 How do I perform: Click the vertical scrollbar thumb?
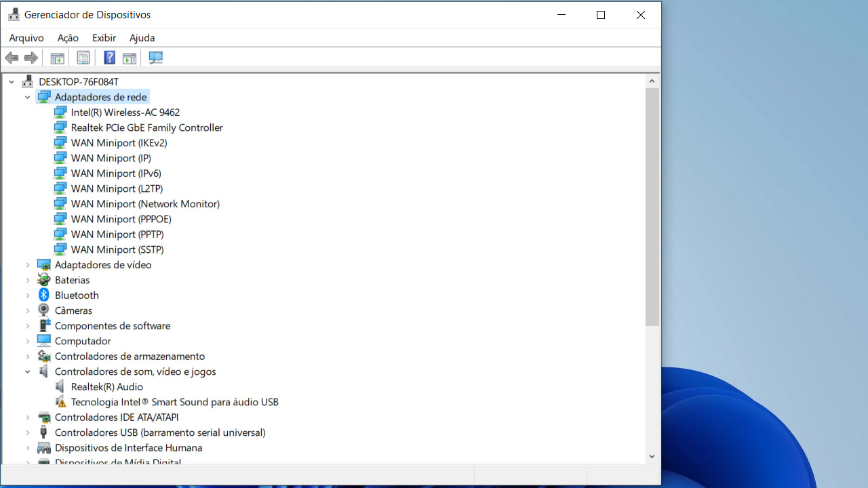click(652, 207)
